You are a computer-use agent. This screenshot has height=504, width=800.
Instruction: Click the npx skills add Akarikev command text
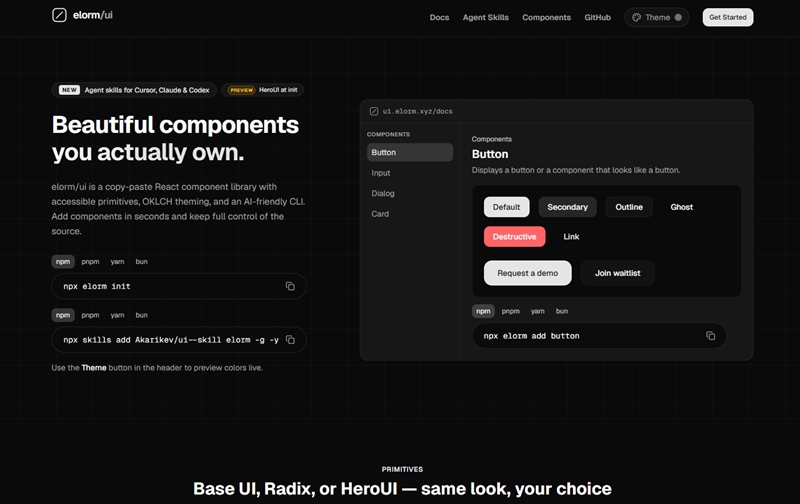point(171,340)
